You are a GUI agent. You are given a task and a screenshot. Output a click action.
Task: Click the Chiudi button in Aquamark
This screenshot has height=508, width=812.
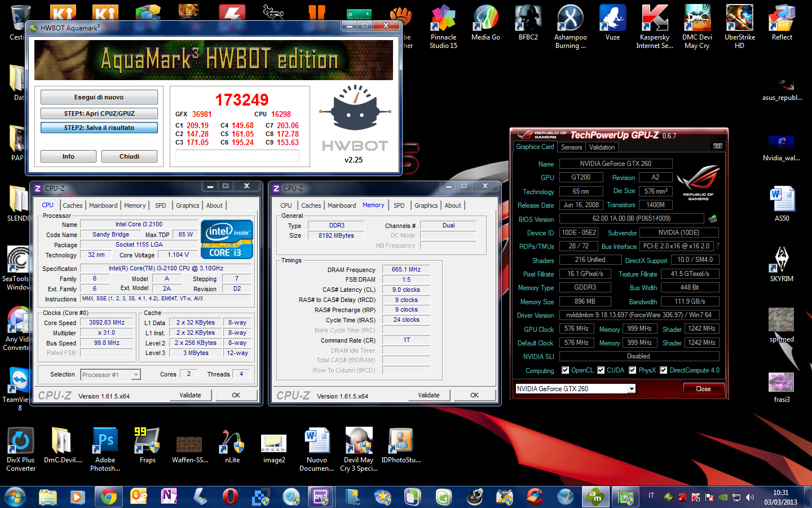(x=129, y=156)
